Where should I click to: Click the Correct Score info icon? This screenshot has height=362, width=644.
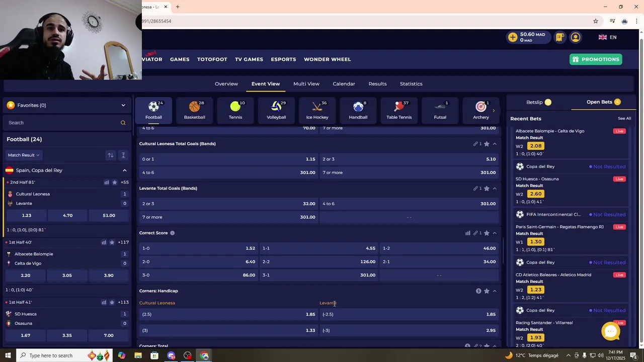point(172,233)
